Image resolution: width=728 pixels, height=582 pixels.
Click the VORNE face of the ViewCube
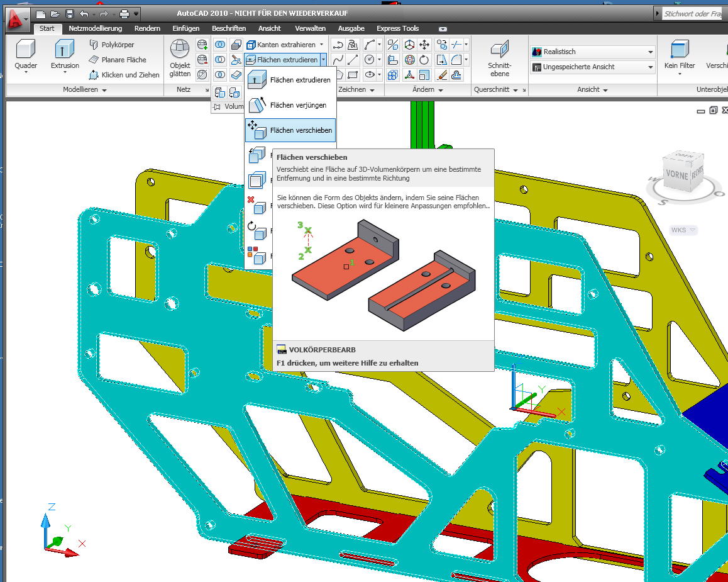tap(678, 174)
